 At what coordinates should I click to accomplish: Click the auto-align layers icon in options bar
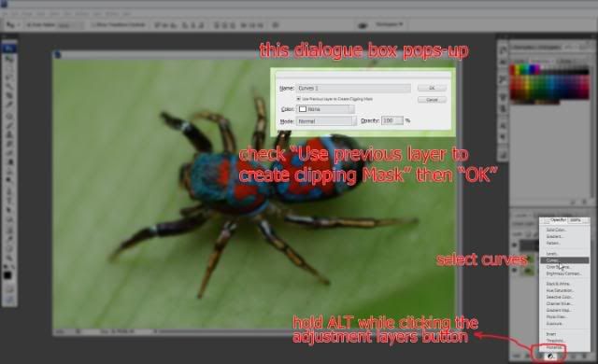click(x=276, y=25)
